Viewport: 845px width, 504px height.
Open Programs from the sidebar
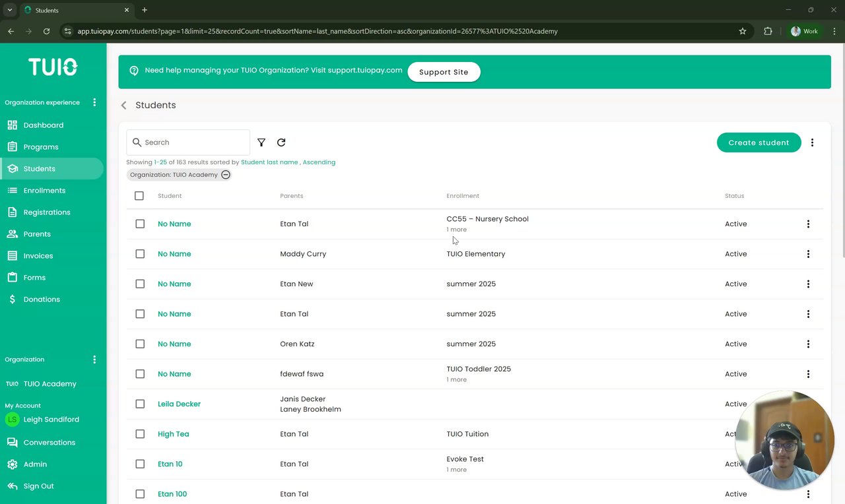[41, 147]
